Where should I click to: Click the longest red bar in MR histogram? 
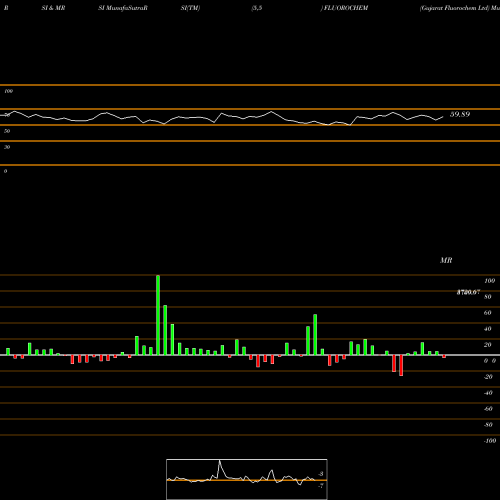tap(401, 365)
